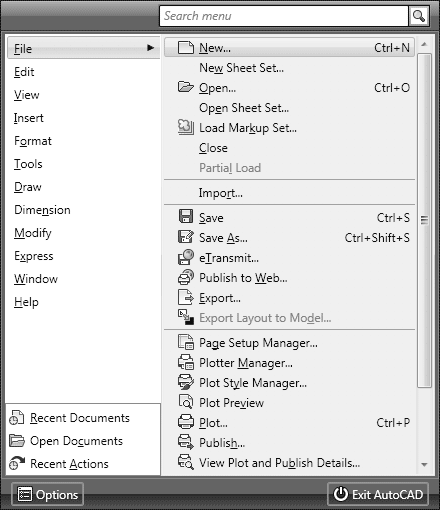Open the Dimension menu
The width and height of the screenshot is (440, 510).
click(42, 210)
